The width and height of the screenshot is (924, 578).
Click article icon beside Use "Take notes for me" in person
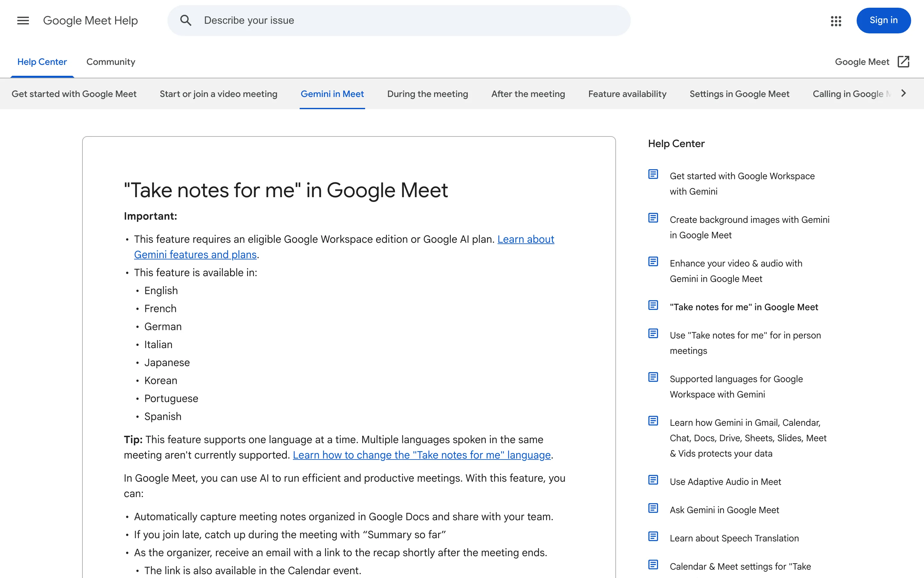[653, 333]
